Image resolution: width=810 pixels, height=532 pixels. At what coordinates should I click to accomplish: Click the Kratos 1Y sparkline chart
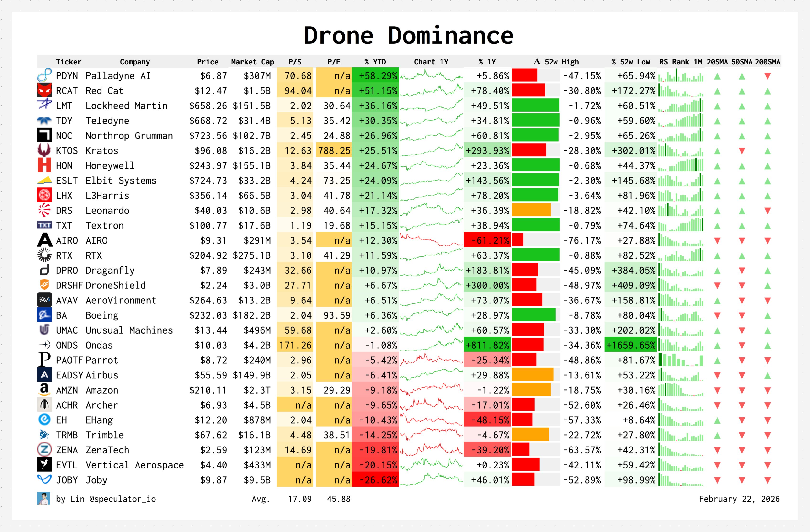(431, 150)
